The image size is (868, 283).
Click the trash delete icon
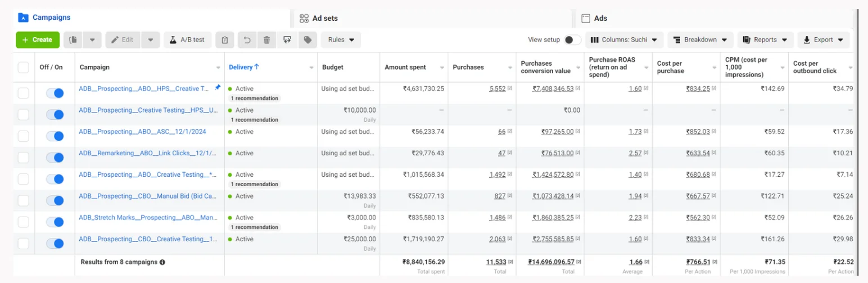[267, 40]
